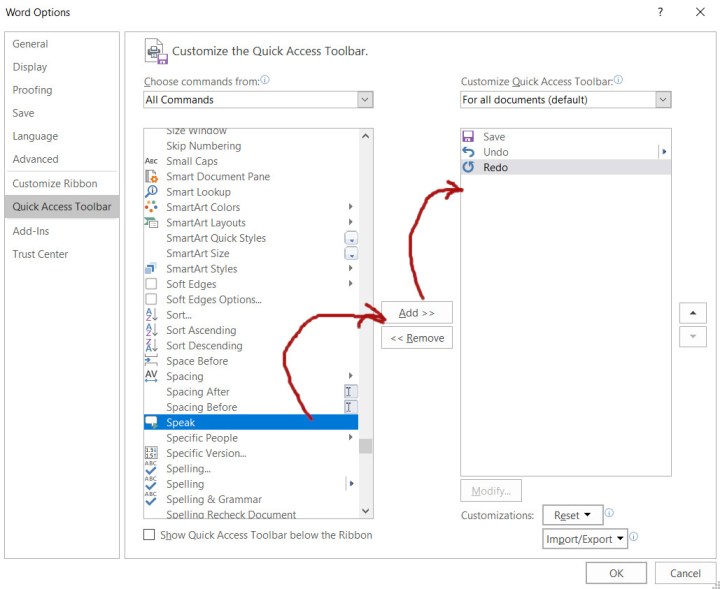Select the Speak command icon

point(151,423)
